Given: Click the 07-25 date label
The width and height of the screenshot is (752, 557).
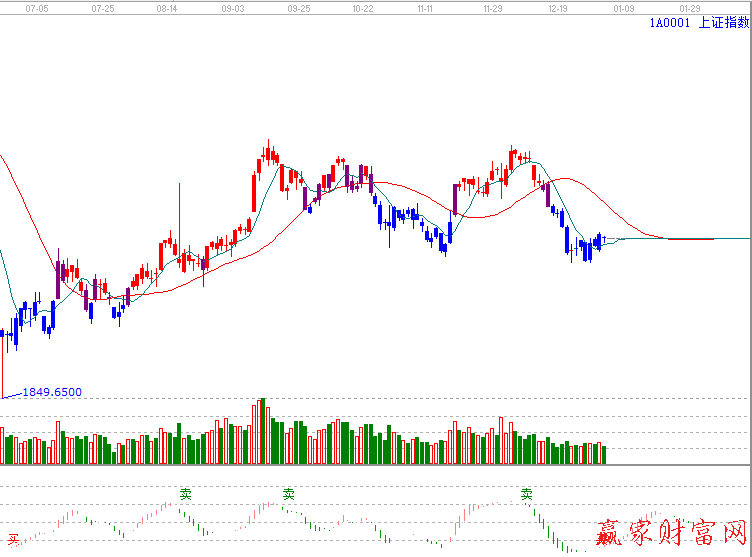Looking at the screenshot, I should (102, 7).
